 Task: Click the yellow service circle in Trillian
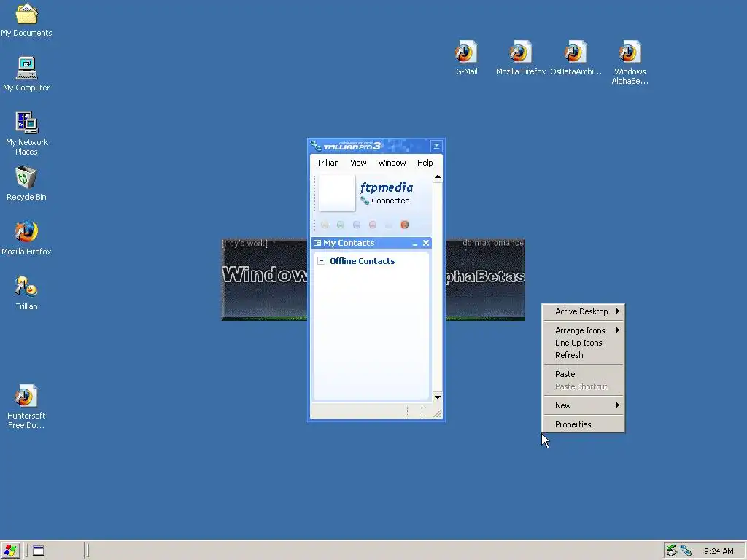click(325, 225)
